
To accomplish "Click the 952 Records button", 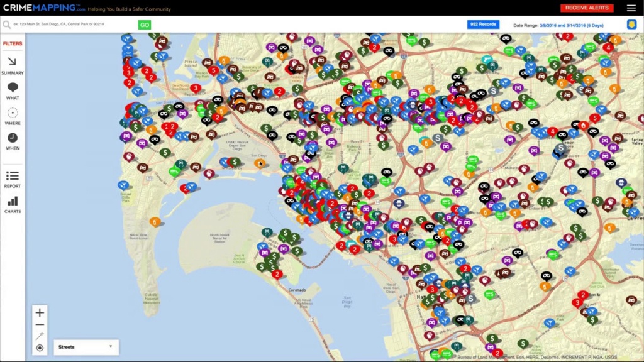I will 483,25.
